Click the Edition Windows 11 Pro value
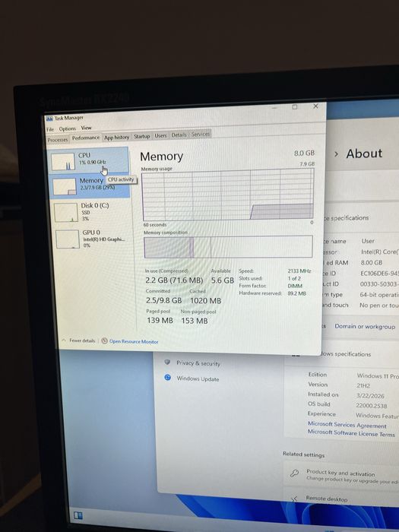This screenshot has width=399, height=532. 378,376
